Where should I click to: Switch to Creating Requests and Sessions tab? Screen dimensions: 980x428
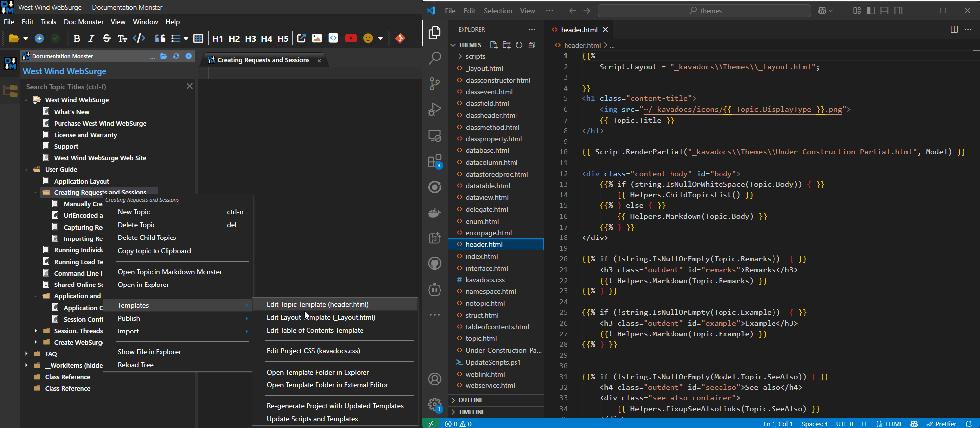click(x=263, y=60)
